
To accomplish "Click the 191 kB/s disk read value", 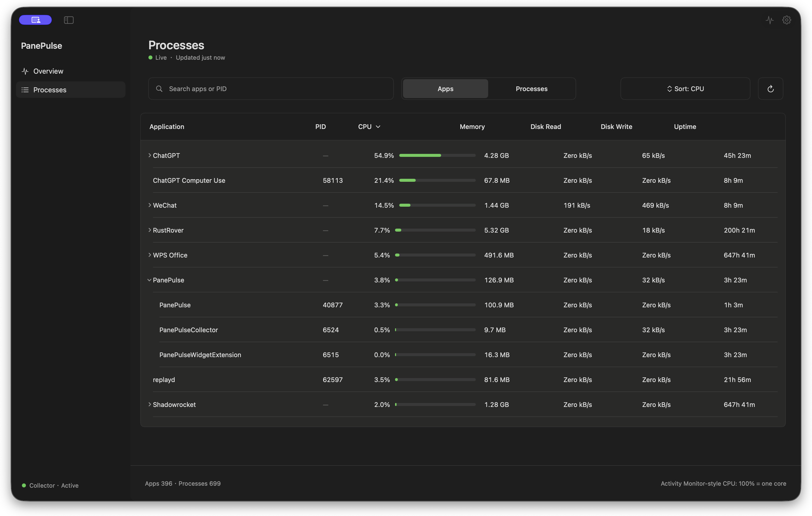I will [x=577, y=205].
